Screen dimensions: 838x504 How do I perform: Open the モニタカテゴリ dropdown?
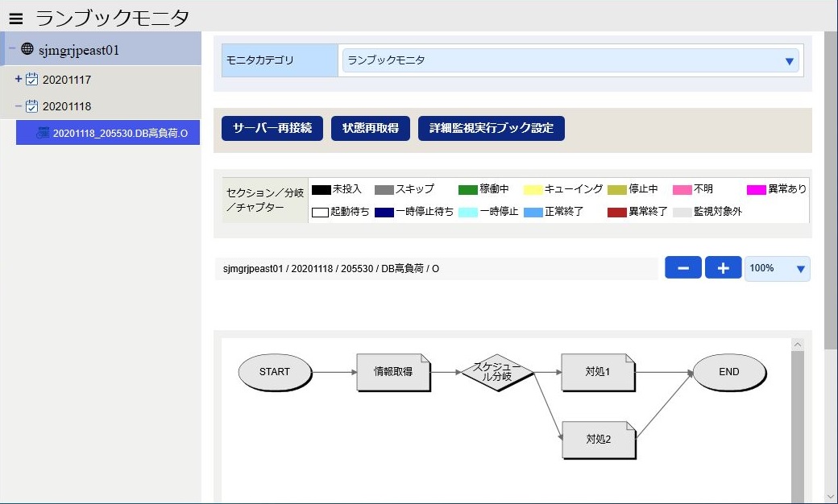(x=570, y=60)
